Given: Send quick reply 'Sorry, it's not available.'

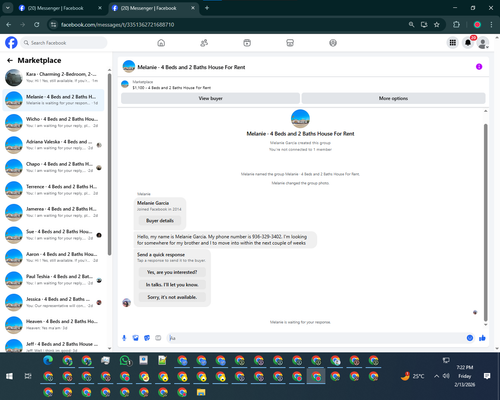Looking at the screenshot, I should coord(172,297).
